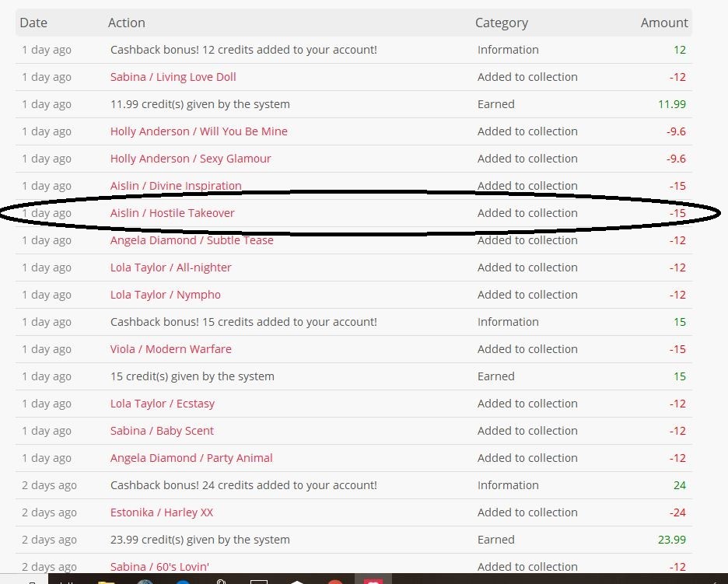Click the Date column header

[x=33, y=23]
